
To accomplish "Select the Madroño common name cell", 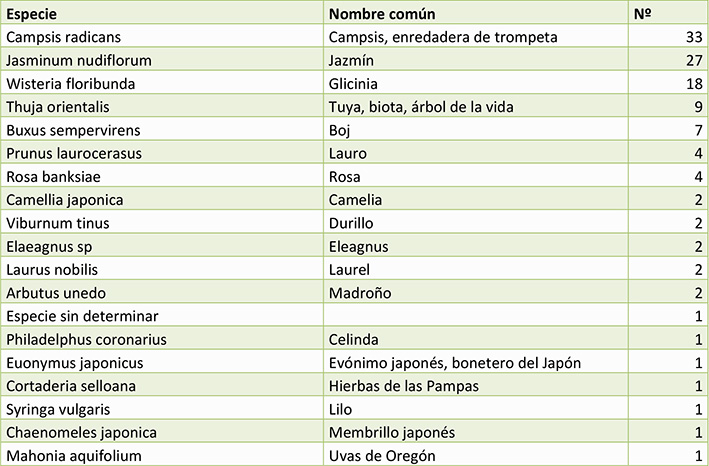I will pyautogui.click(x=476, y=292).
